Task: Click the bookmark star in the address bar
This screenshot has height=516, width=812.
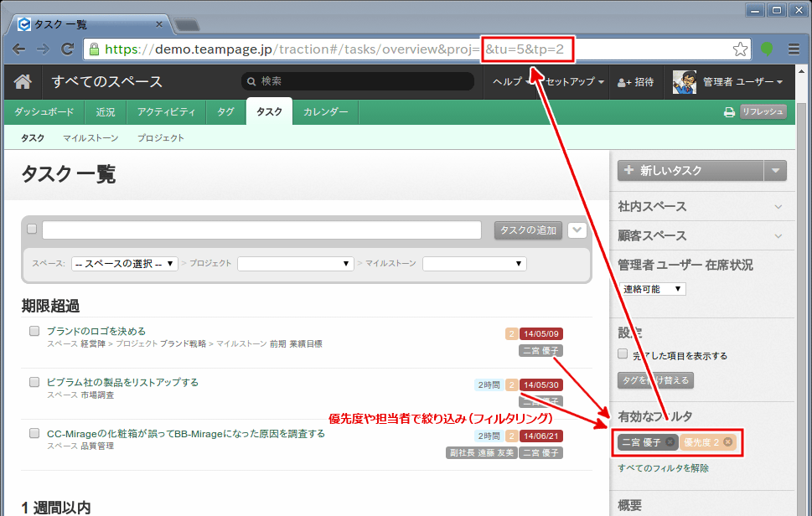Action: pos(741,49)
